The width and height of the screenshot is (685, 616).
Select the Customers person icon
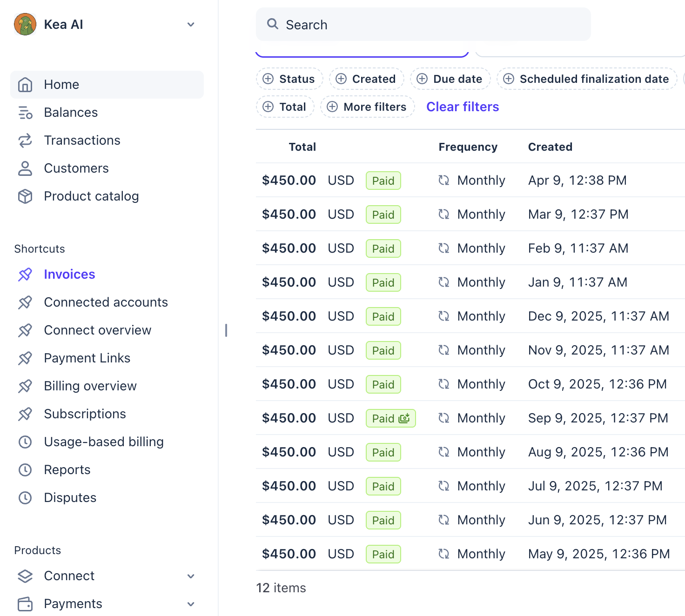point(25,168)
